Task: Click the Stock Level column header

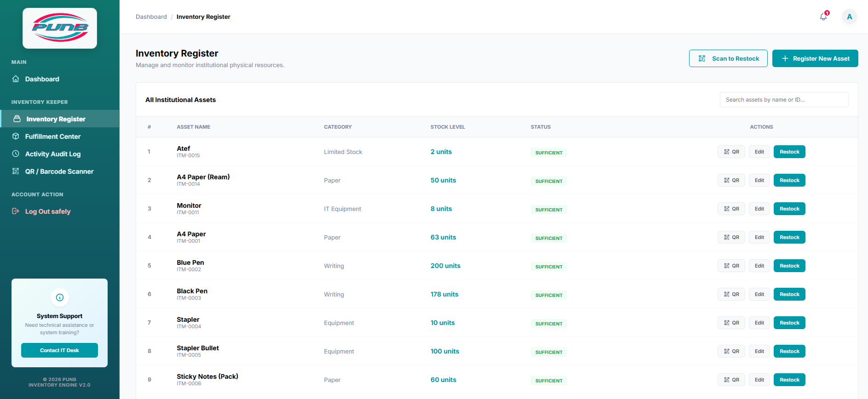Action: pos(448,127)
